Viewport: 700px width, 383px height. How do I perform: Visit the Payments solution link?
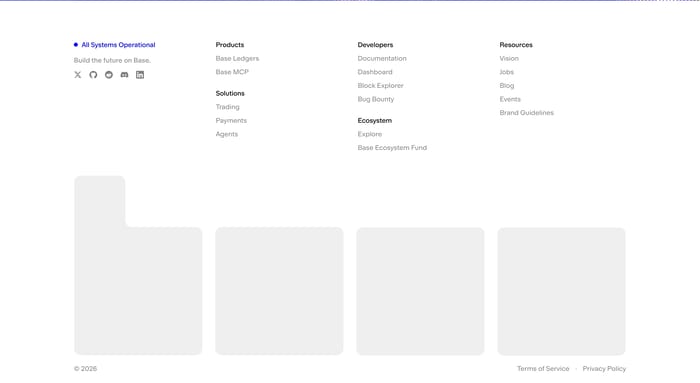tap(231, 121)
